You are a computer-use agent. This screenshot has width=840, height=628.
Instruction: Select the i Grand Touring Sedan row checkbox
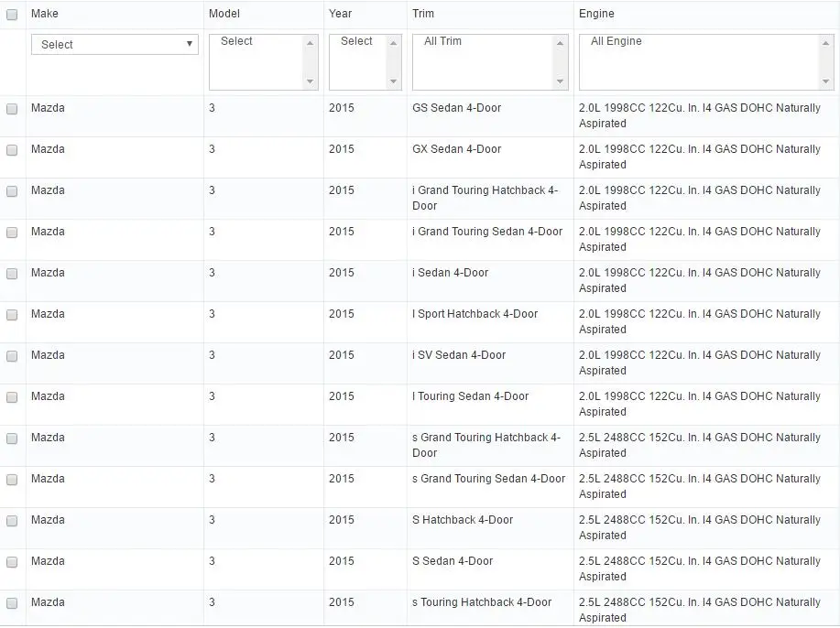(12, 233)
